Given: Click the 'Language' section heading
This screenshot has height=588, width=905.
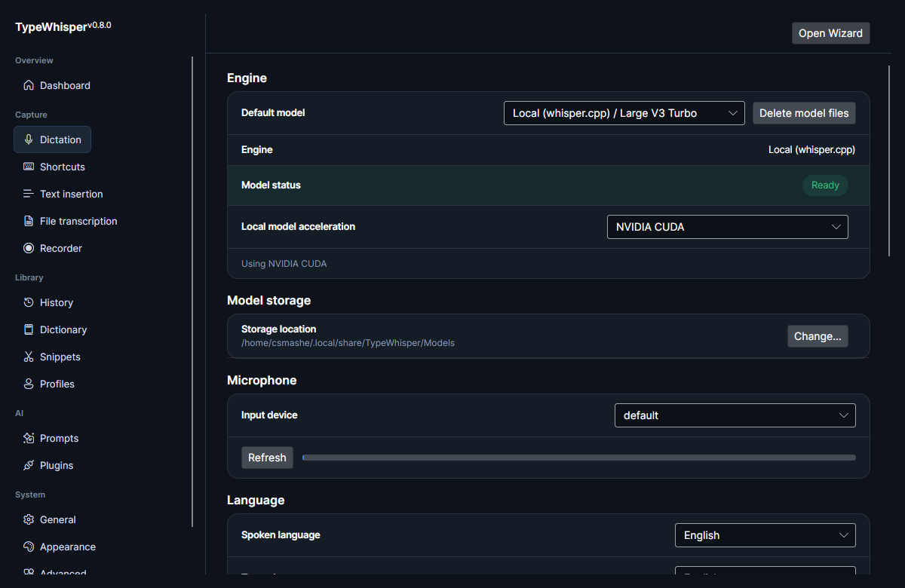Looking at the screenshot, I should pos(256,500).
